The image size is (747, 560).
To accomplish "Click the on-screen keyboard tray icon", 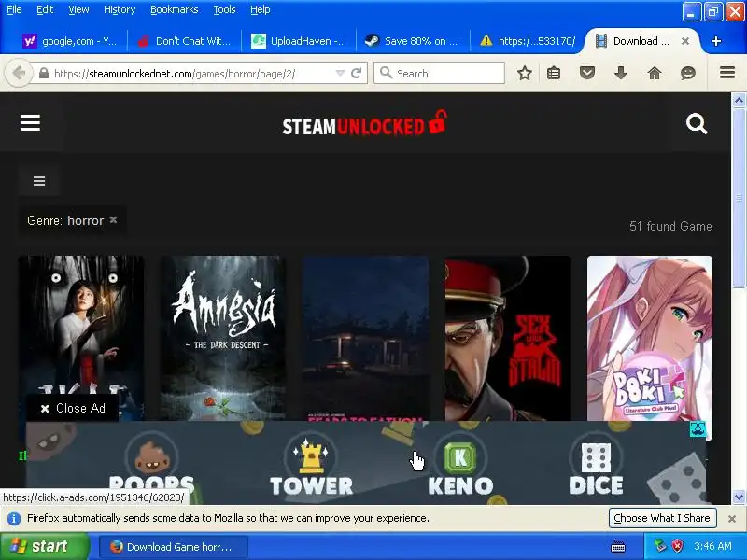I will tap(618, 547).
